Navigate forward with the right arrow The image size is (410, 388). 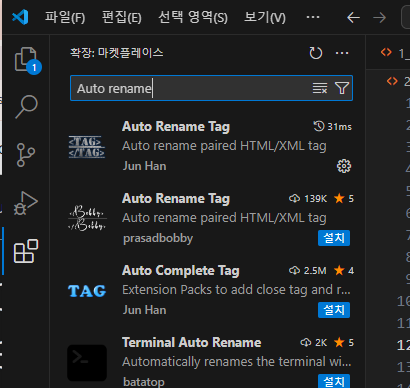point(379,17)
